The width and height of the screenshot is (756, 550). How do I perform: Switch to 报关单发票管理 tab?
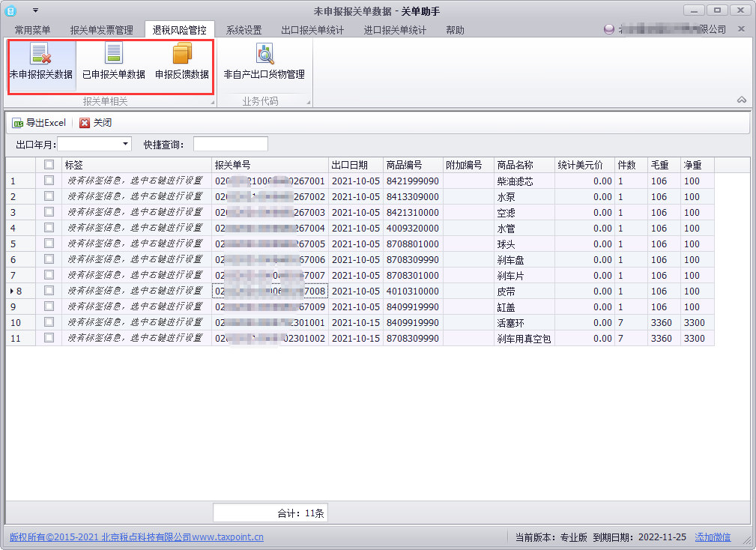pos(102,31)
